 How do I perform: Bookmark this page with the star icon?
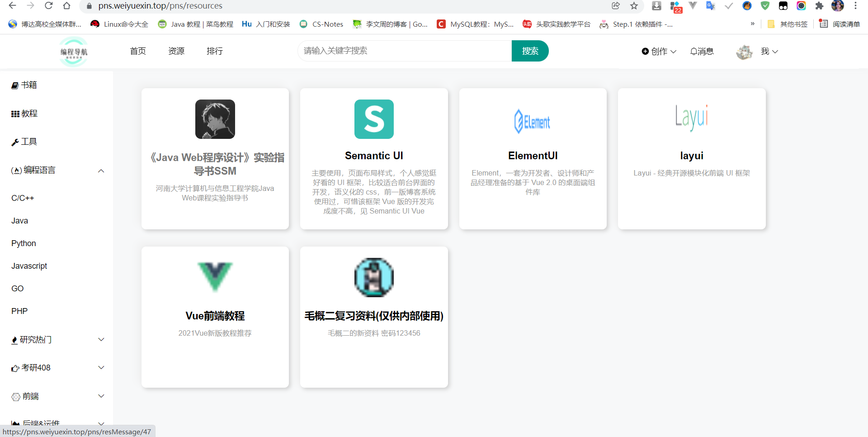click(634, 5)
